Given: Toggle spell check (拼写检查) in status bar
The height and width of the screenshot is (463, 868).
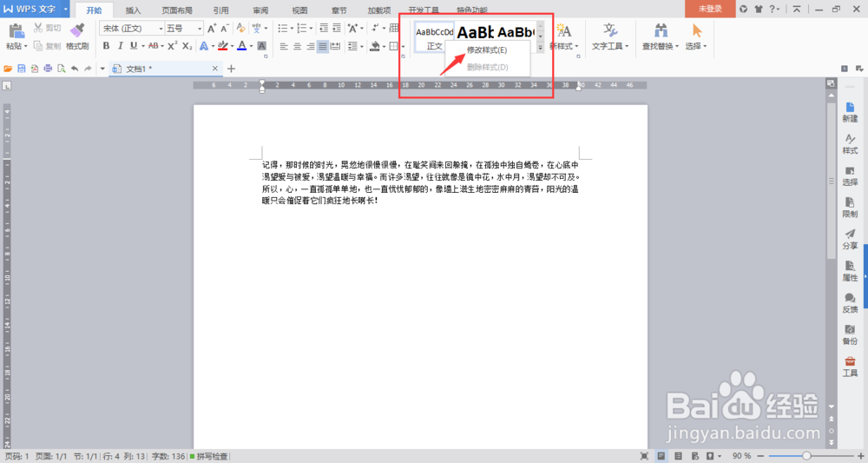Looking at the screenshot, I should [208, 456].
